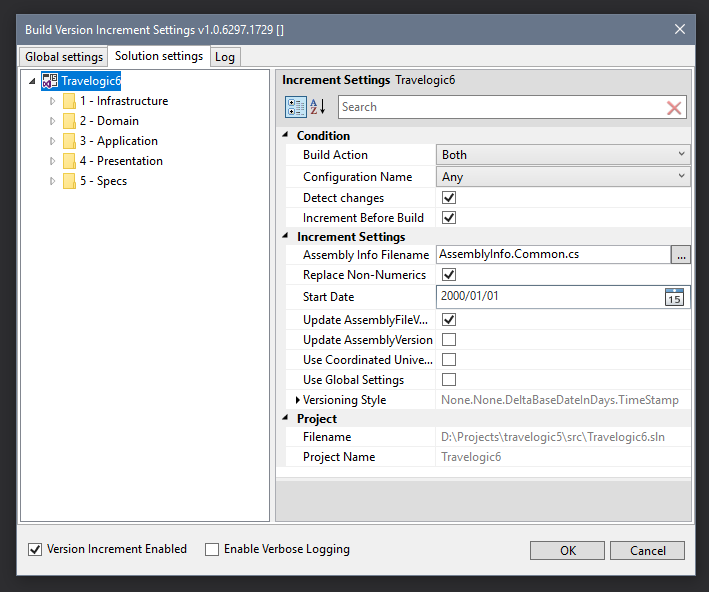Screen dimensions: 709x592
Task: Expand the 1 - Infrastructure folder
Action: click(x=52, y=101)
